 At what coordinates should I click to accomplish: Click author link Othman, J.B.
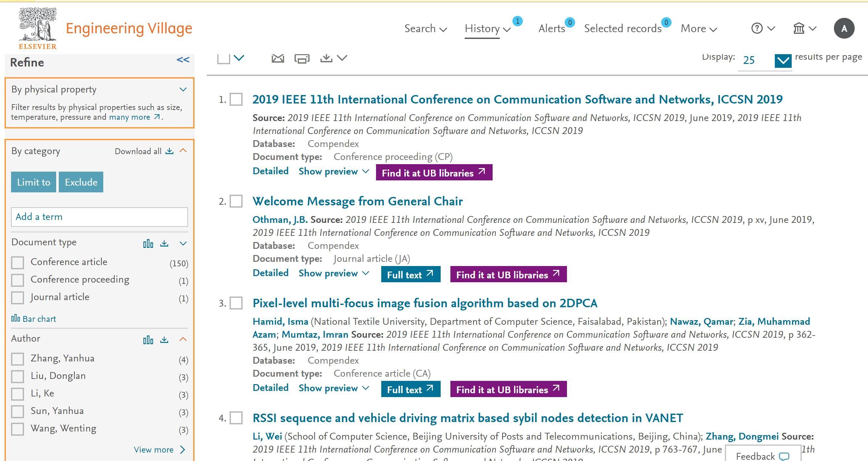tap(280, 220)
